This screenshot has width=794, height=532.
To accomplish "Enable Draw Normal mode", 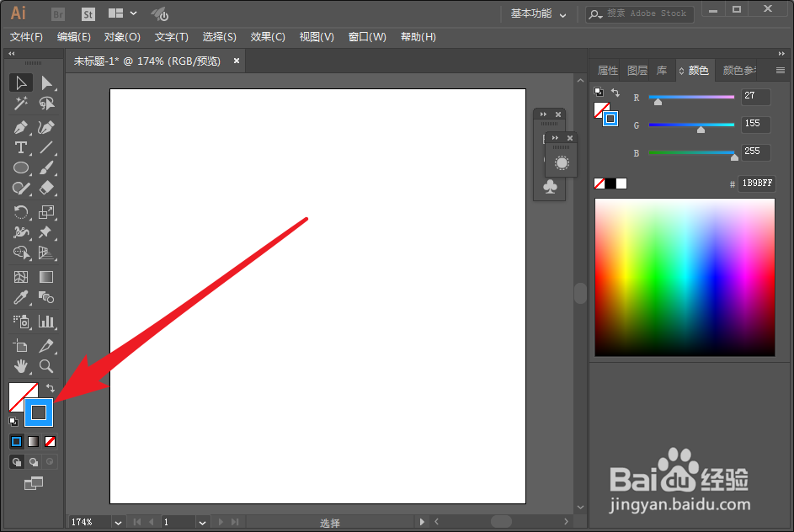I will [x=17, y=461].
